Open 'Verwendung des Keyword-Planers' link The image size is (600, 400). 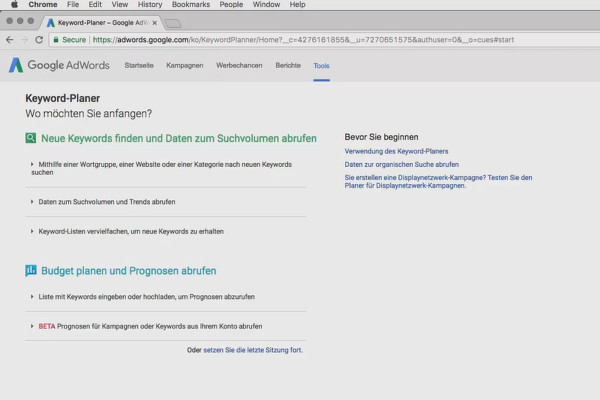pyautogui.click(x=396, y=151)
